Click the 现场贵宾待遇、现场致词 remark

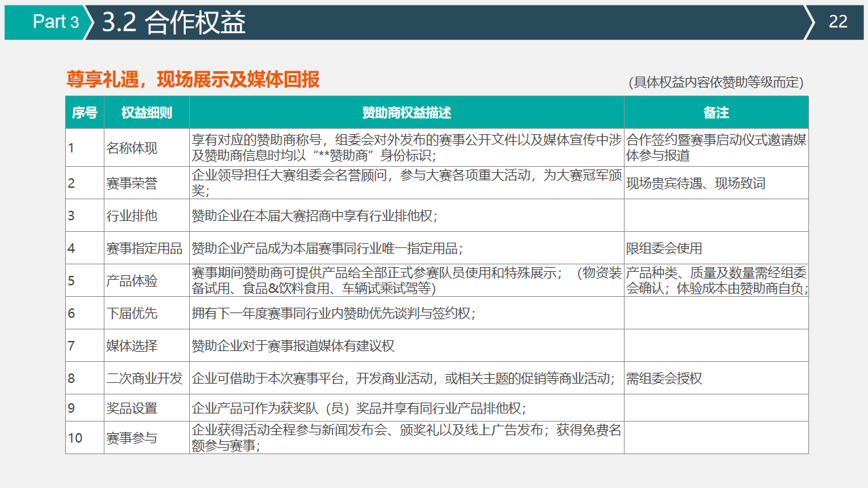click(x=695, y=183)
